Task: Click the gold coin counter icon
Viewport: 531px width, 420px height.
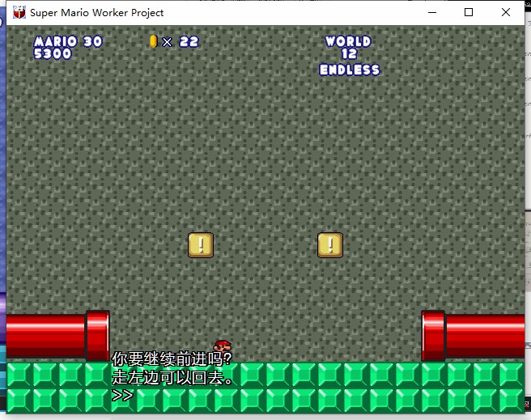Action: point(154,41)
